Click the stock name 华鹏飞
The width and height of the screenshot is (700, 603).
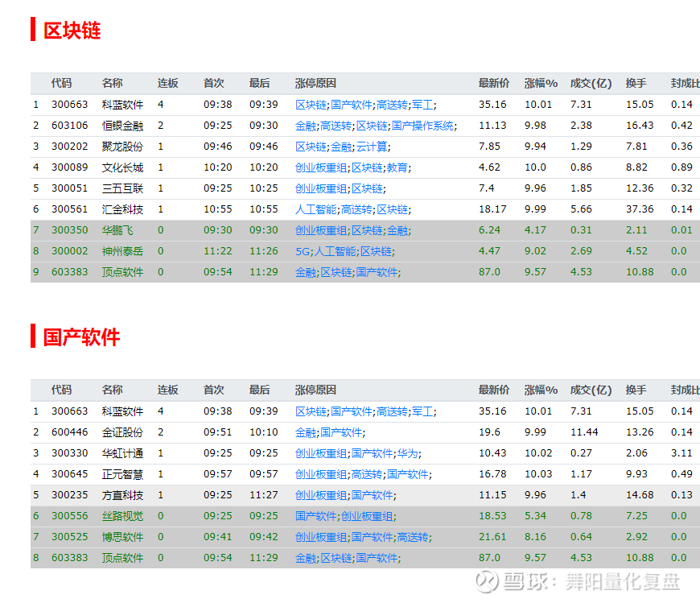tap(117, 230)
